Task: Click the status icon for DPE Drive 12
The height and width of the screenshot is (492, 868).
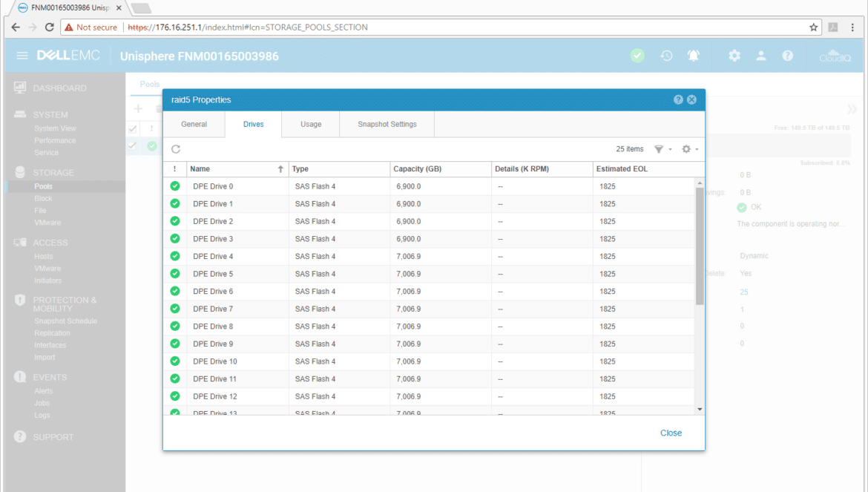Action: (x=175, y=396)
